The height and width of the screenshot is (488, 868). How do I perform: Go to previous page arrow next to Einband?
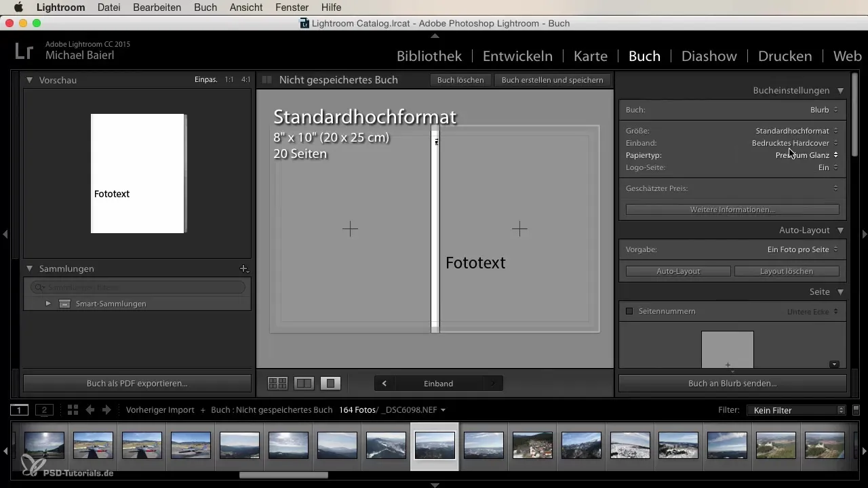[x=384, y=384]
